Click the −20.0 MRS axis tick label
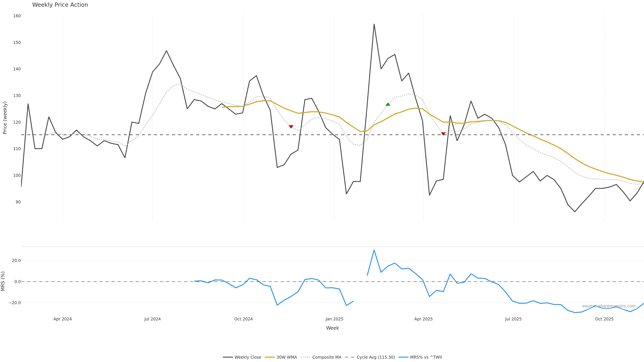This screenshot has width=644, height=362. point(15,303)
